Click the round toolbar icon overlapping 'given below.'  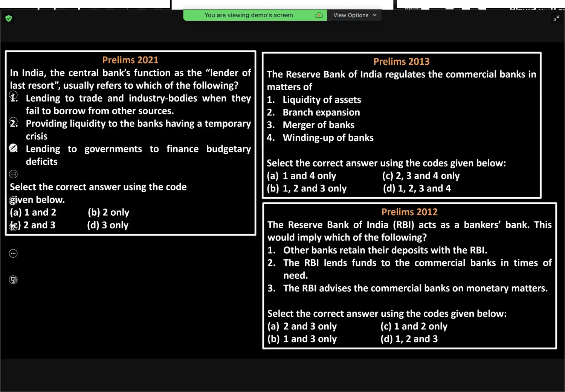[x=13, y=201]
